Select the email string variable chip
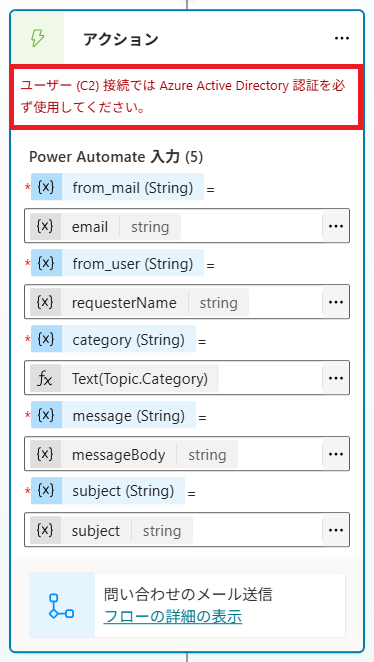The image size is (374, 662). [106, 227]
